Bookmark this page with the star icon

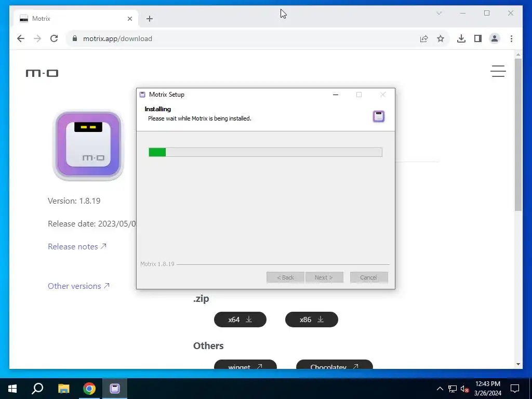(x=441, y=38)
